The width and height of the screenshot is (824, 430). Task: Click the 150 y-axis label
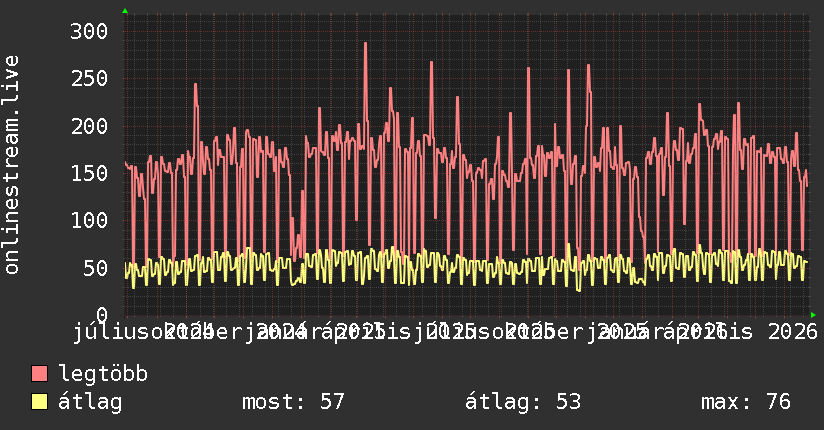tap(89, 173)
